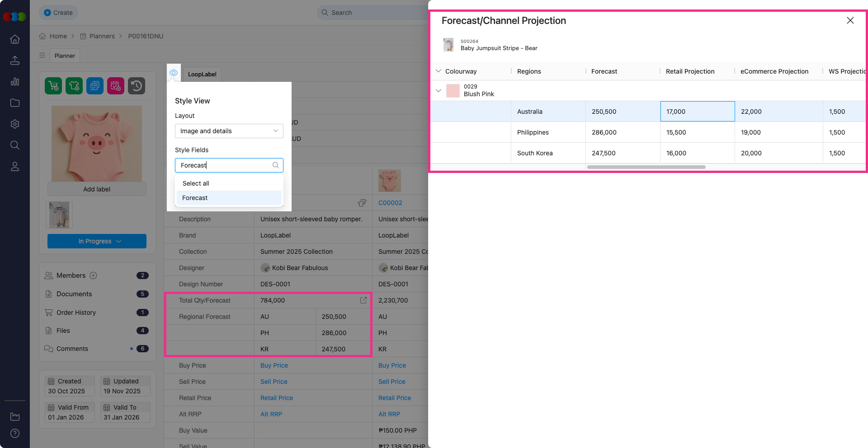Click the Blush Pink colour swatch
Viewport: 868px width, 448px height.
click(453, 91)
